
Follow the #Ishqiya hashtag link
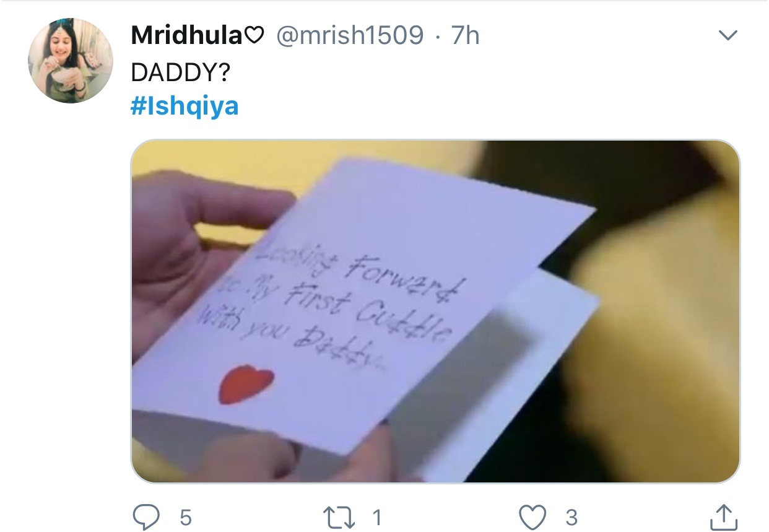(x=185, y=107)
